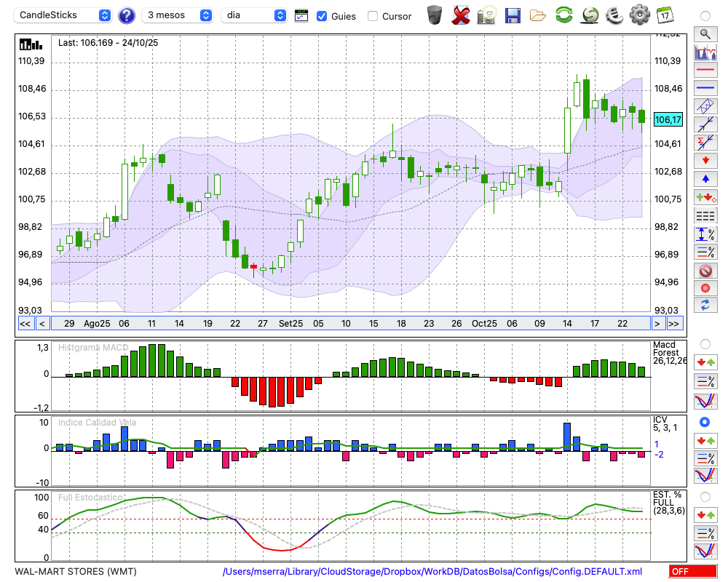Uncheck the Guies checkbox
Screen dimensions: 728x582
tap(322, 15)
